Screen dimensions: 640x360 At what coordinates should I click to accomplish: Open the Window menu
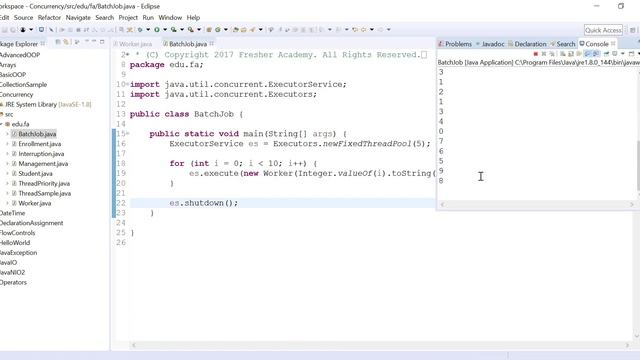[x=170, y=18]
